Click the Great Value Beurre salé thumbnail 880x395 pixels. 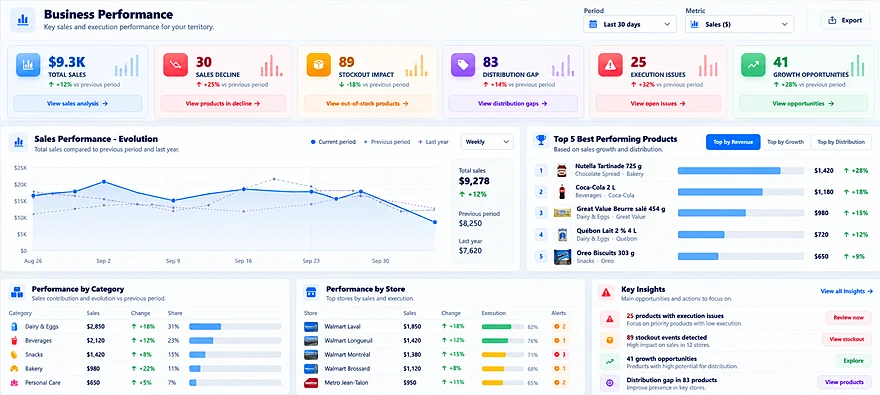pos(562,213)
